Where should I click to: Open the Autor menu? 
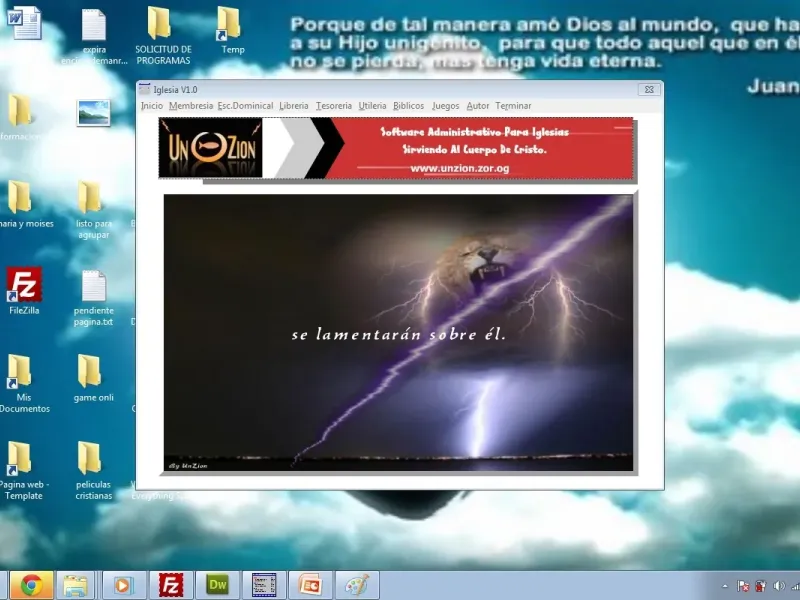[478, 106]
